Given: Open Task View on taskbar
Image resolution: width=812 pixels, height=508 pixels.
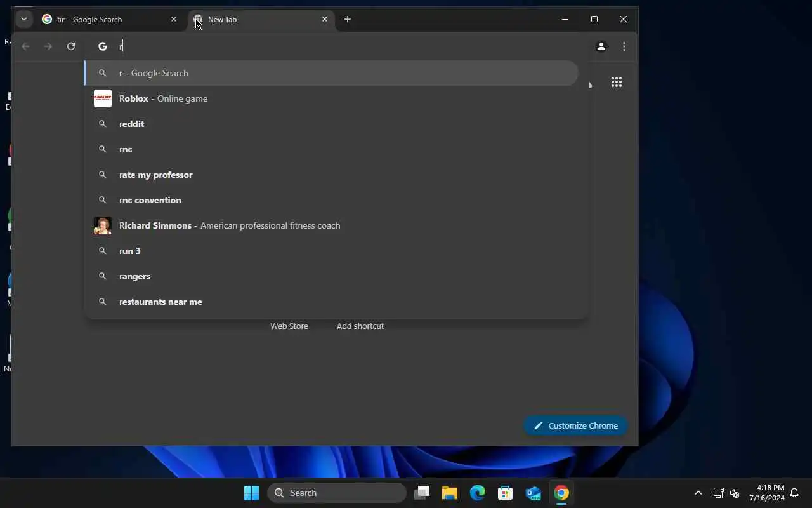Looking at the screenshot, I should pyautogui.click(x=422, y=493).
